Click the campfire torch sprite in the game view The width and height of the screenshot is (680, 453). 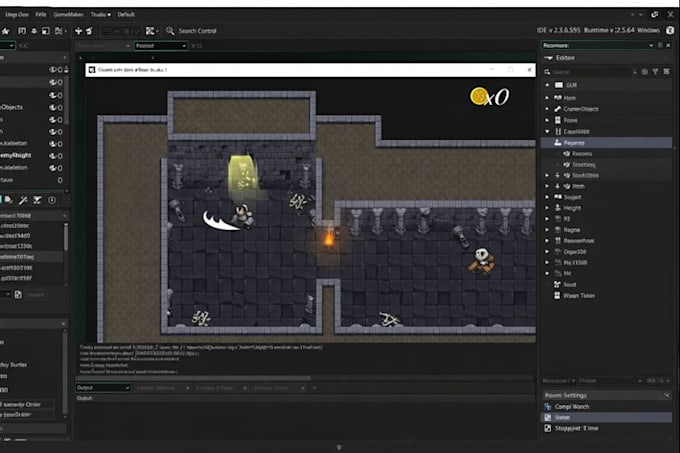(329, 238)
